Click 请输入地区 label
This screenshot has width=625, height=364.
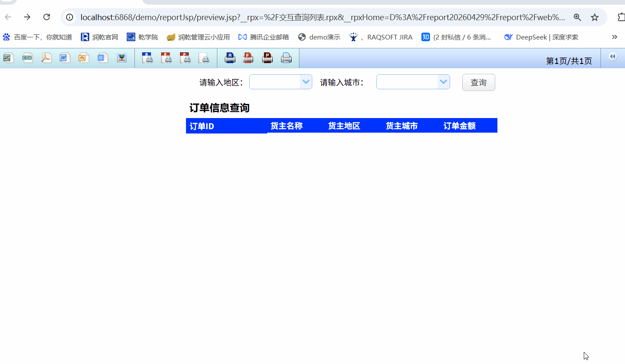coord(221,82)
